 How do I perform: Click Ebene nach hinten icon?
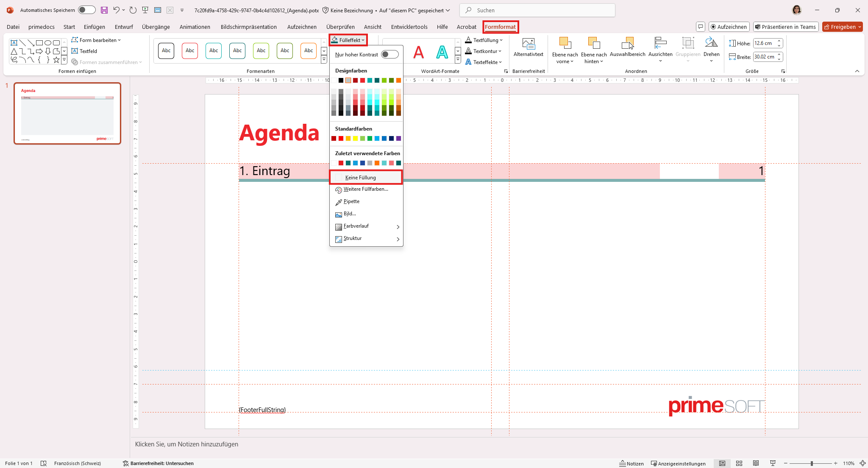(x=594, y=42)
